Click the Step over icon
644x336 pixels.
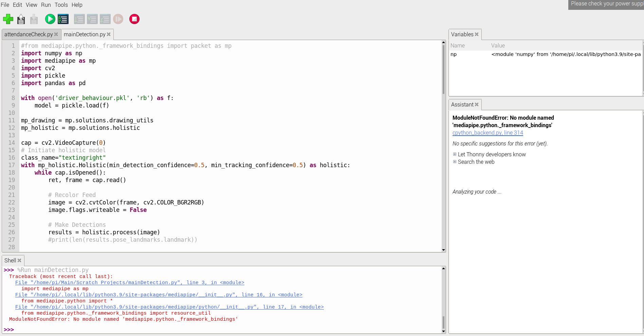tap(79, 19)
